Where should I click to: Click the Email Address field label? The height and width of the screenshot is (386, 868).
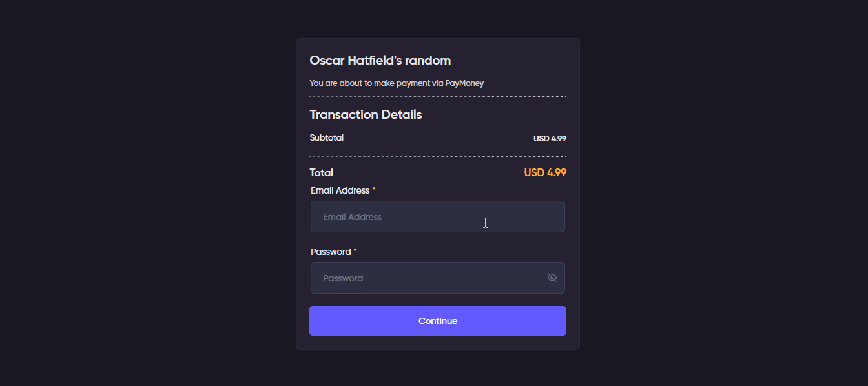pos(340,190)
